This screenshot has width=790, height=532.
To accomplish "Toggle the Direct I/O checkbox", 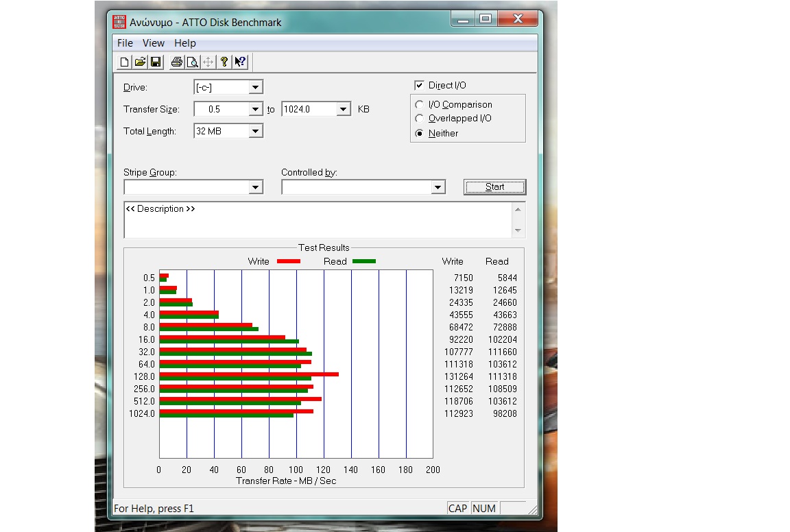I will pos(419,85).
